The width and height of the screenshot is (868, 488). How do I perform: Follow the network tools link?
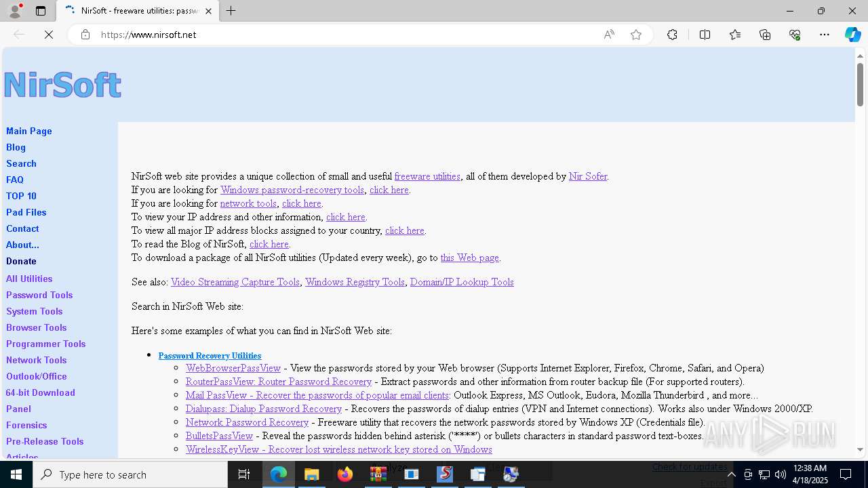[248, 203]
